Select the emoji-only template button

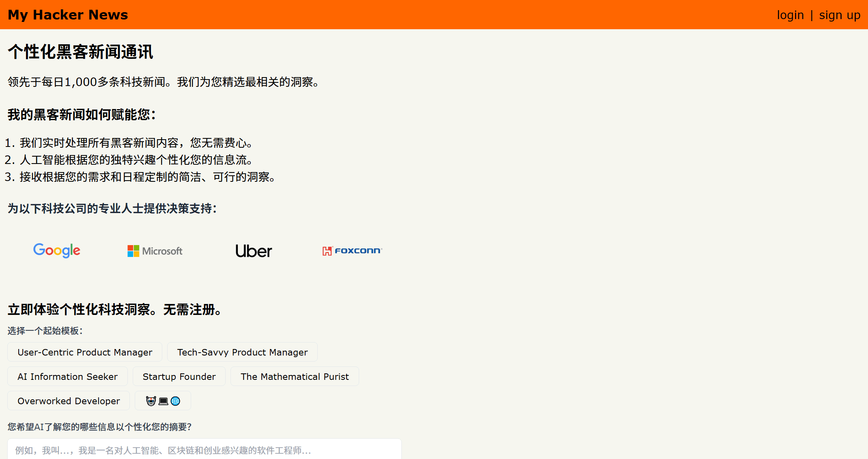163,401
